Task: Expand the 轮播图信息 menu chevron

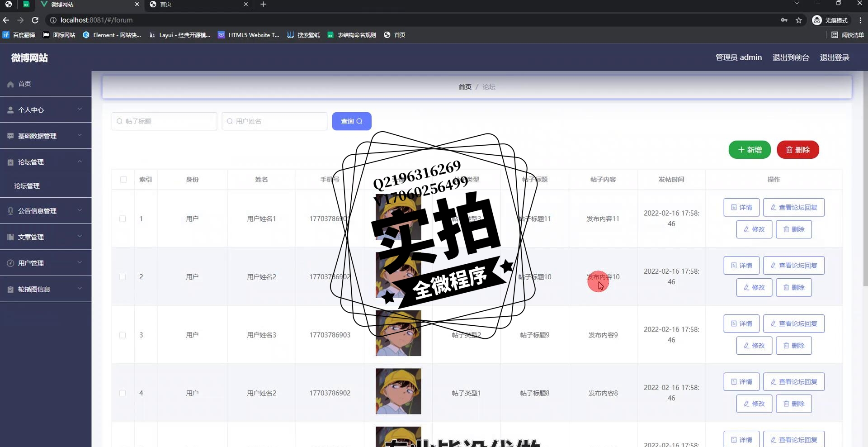Action: [x=80, y=288]
